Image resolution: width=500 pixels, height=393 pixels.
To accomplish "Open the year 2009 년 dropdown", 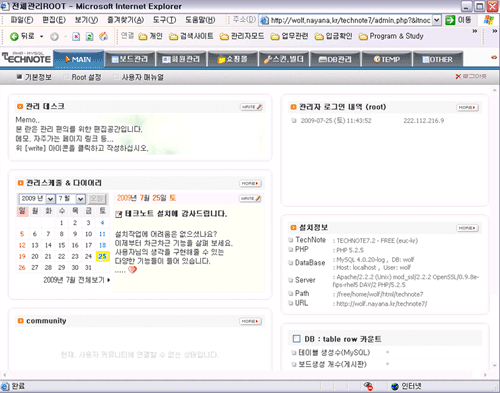I will pyautogui.click(x=50, y=199).
